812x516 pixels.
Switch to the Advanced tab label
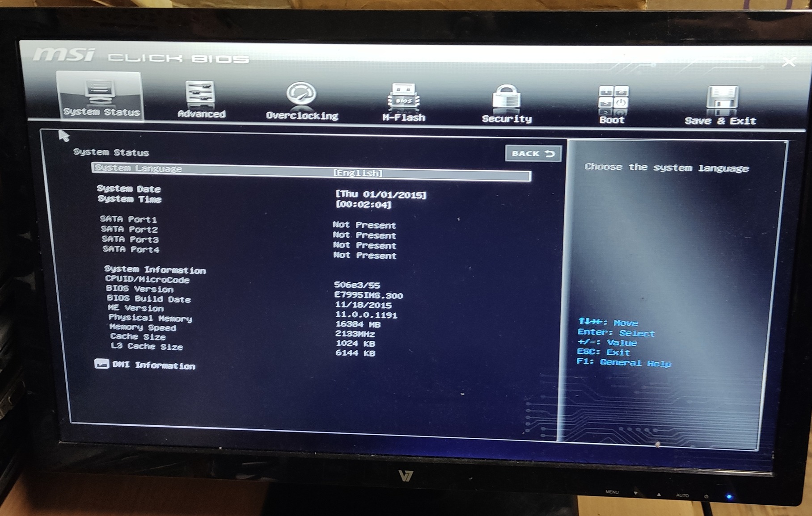[x=201, y=114]
